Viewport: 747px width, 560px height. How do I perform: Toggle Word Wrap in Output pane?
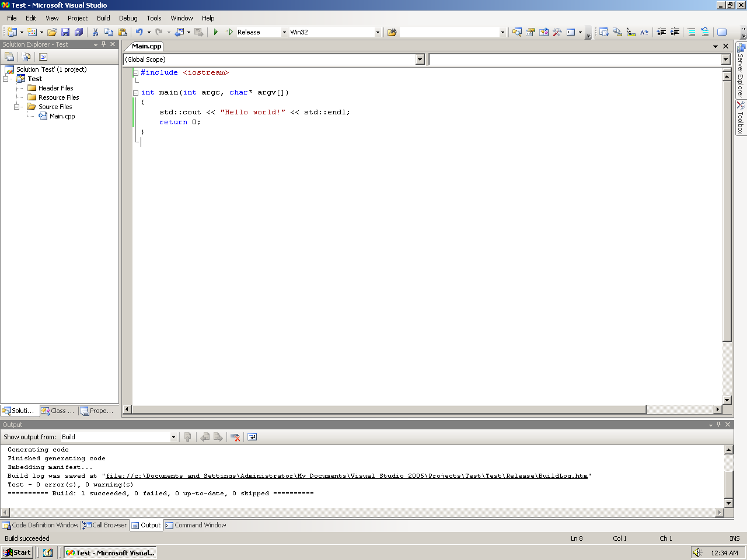pos(252,437)
